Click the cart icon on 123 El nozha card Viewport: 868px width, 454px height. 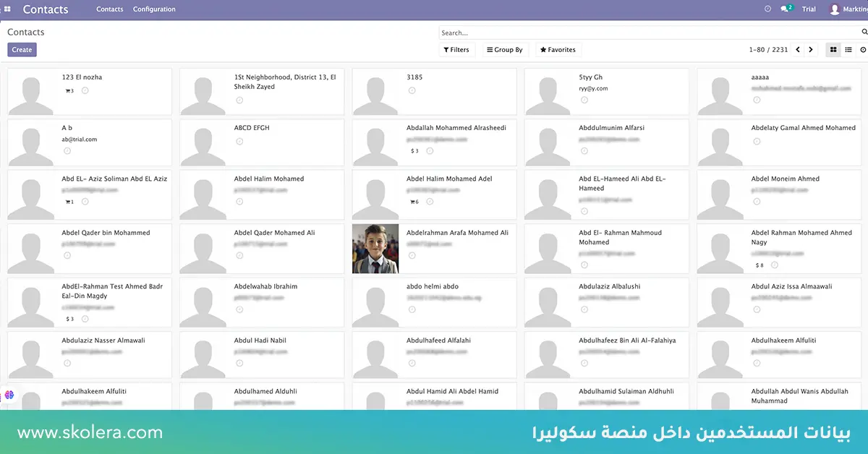point(69,91)
